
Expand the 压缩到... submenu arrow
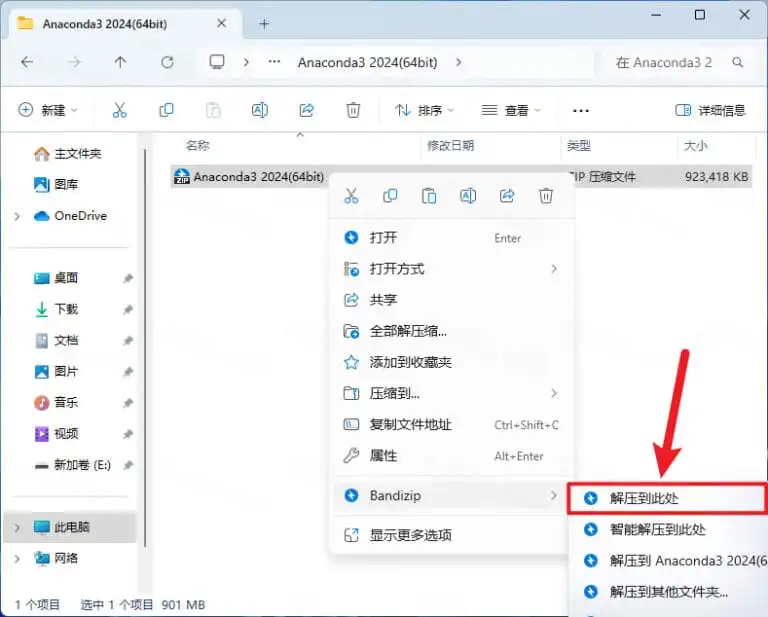[x=554, y=393]
